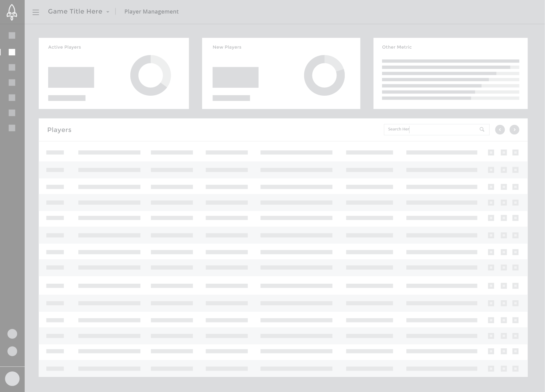Screen dimensions: 545x392
Task: Click the third sidebar navigation icon
Action: [x=12, y=67]
